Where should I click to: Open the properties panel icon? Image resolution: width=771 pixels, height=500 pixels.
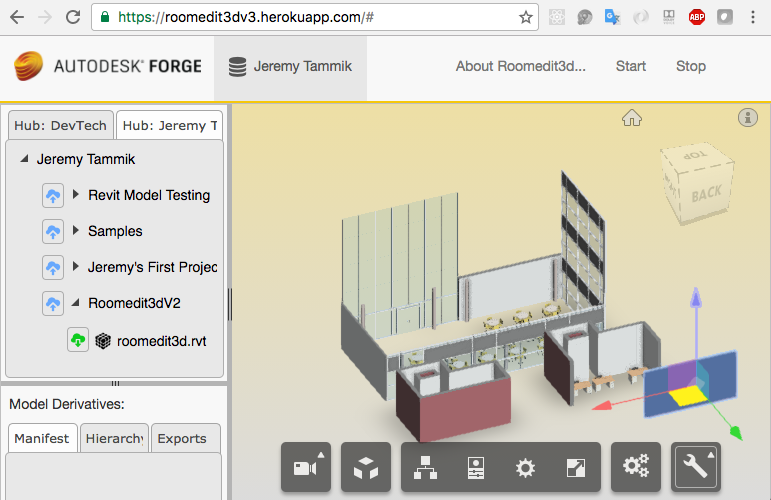(x=475, y=468)
